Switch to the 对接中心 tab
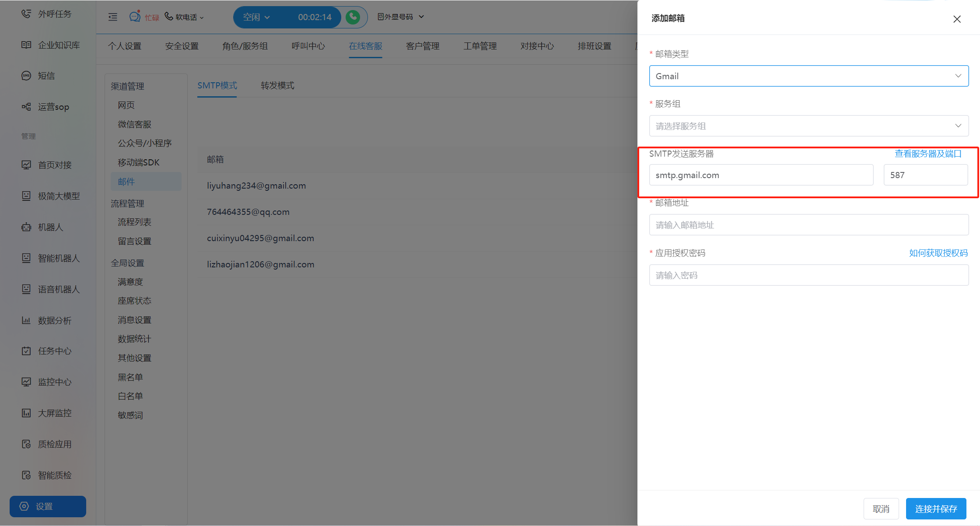Viewport: 980px width, 526px height. (x=537, y=46)
